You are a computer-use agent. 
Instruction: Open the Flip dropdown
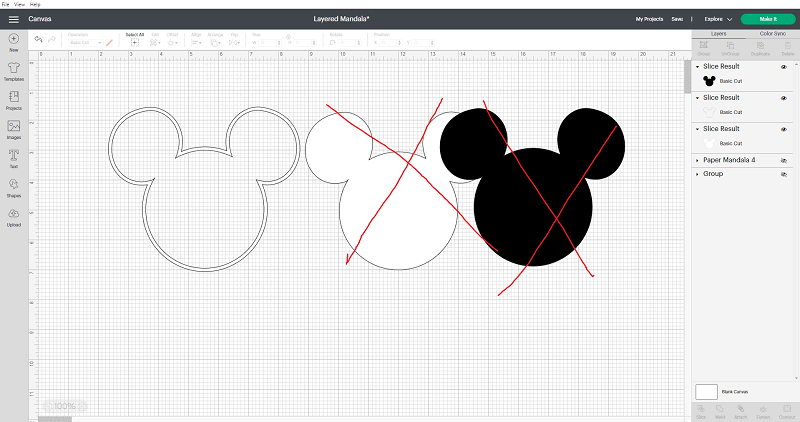234,43
